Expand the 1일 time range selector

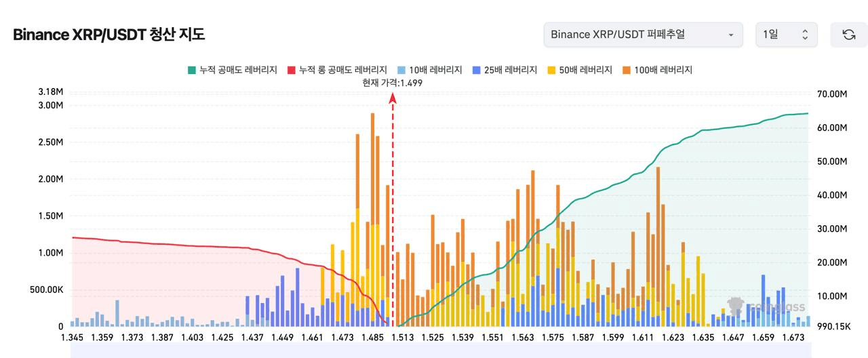(x=786, y=35)
